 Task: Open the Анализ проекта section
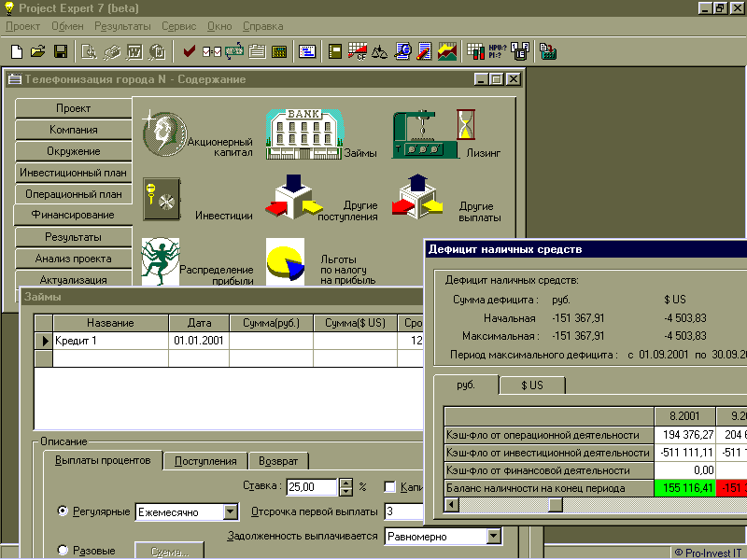[x=74, y=259]
